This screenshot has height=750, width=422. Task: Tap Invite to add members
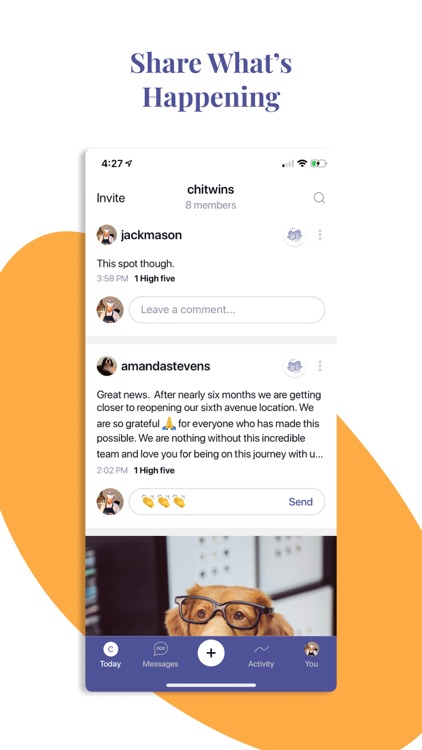click(x=111, y=198)
